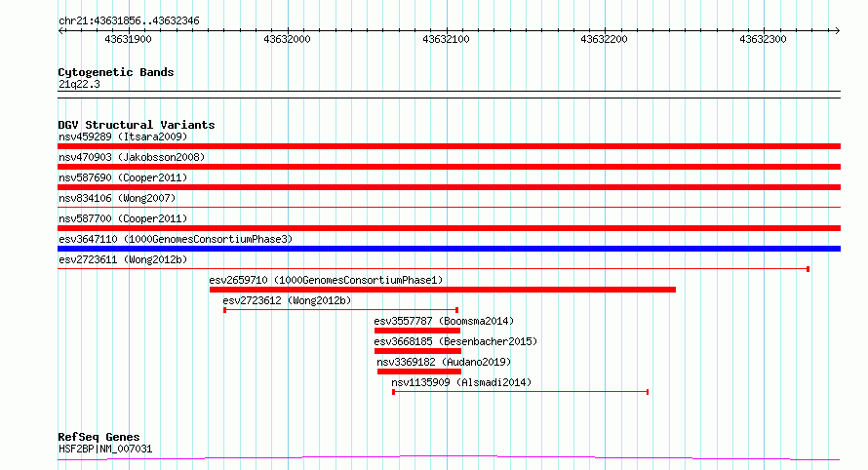Image resolution: width=868 pixels, height=470 pixels.
Task: Click the nsv470903 (Jakobsson2008) label
Action: (x=132, y=157)
